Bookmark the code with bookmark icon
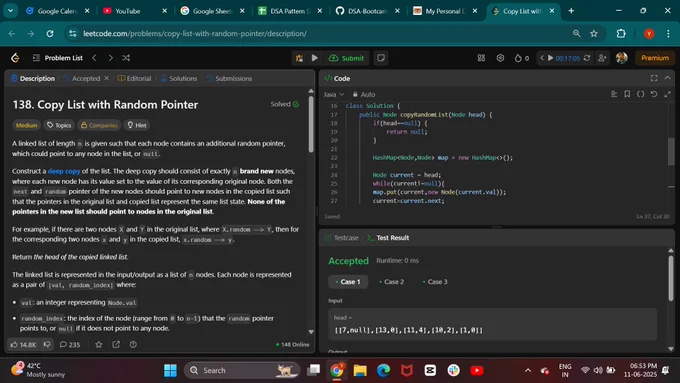 pos(627,94)
